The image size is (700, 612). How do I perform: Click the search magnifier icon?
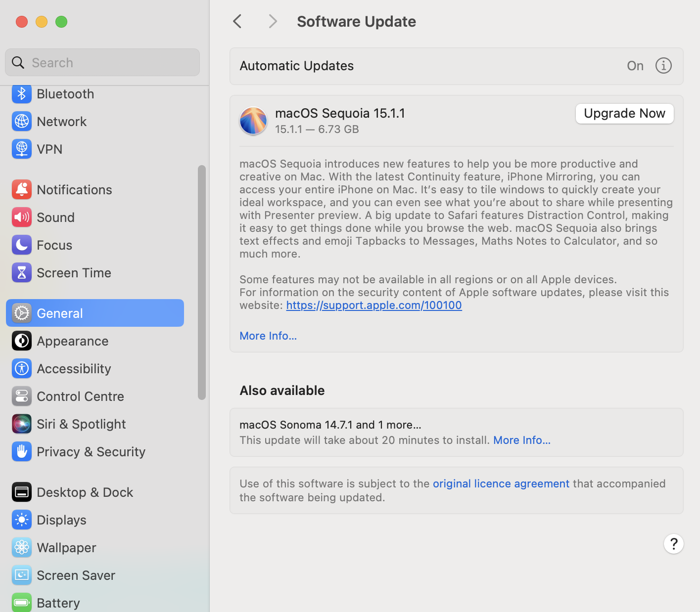18,63
